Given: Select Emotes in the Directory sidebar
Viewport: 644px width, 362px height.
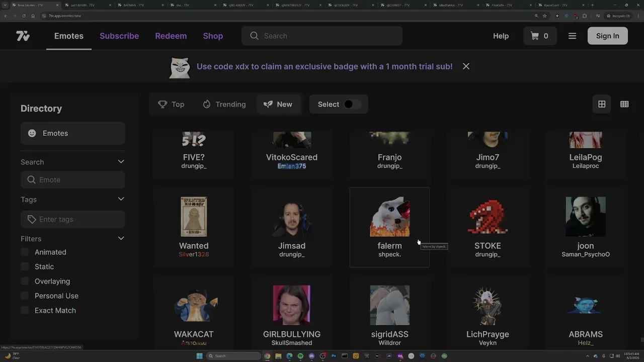Looking at the screenshot, I should (x=73, y=133).
